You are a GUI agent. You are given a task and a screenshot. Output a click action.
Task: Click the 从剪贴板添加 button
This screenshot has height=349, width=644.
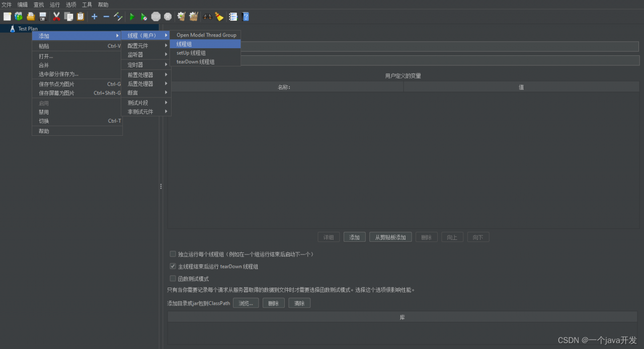point(390,237)
